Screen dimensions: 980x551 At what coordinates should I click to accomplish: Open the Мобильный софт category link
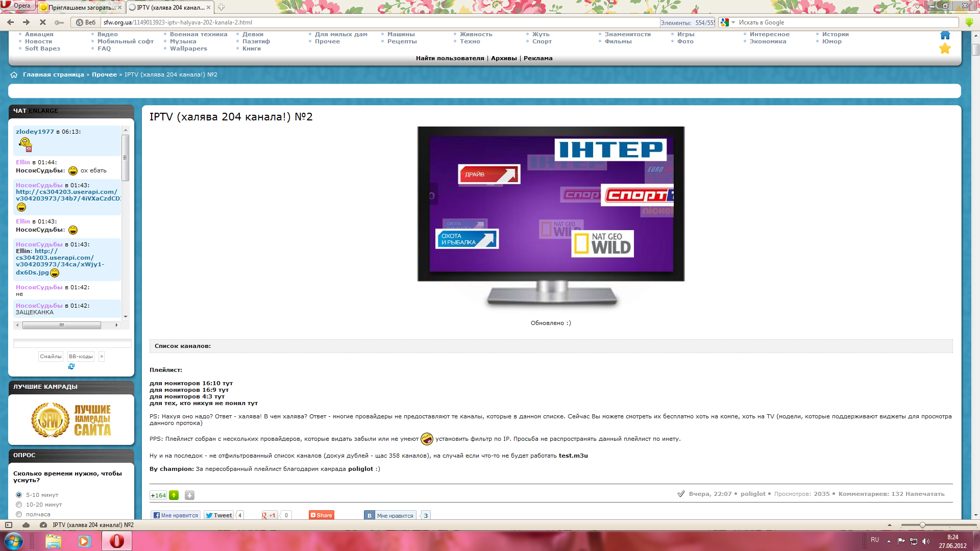(x=126, y=41)
